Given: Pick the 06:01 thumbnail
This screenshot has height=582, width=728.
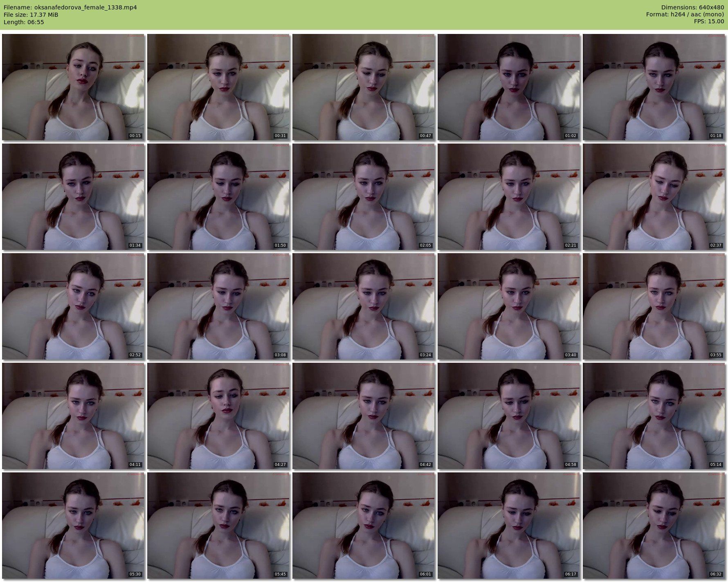Looking at the screenshot, I should (364, 526).
